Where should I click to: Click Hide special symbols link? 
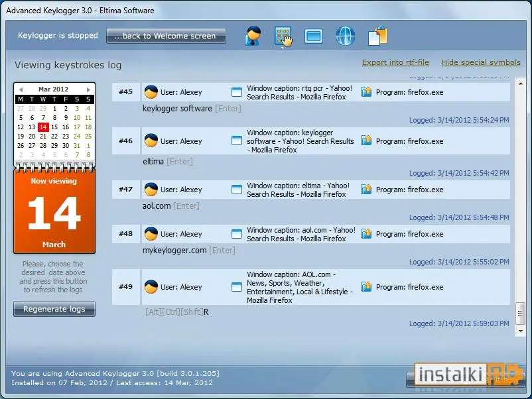(481, 62)
